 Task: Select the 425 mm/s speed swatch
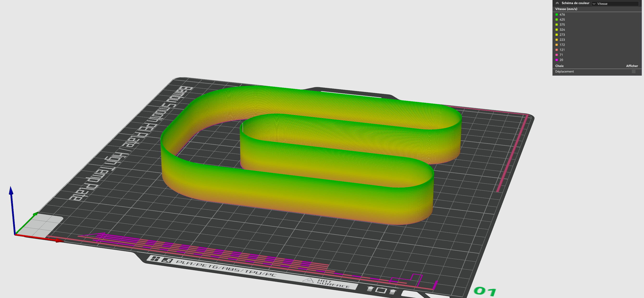(x=557, y=19)
